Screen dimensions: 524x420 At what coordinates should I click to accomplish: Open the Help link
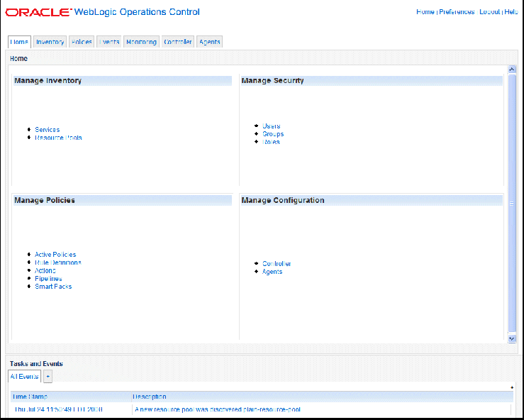[511, 12]
